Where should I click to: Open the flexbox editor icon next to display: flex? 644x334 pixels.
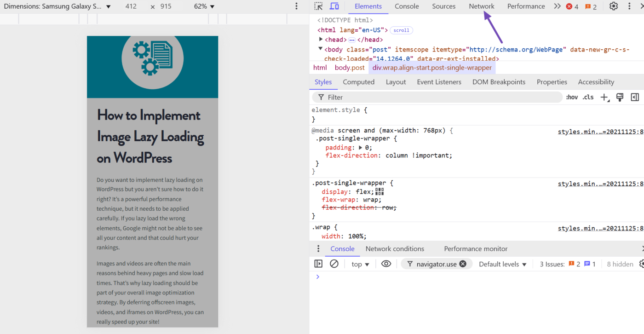pos(379,191)
